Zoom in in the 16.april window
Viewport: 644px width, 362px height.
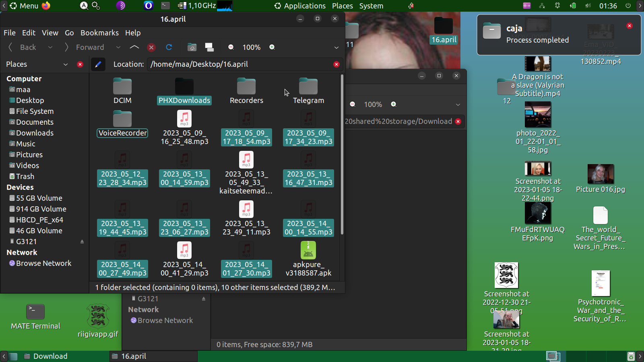coord(272,47)
